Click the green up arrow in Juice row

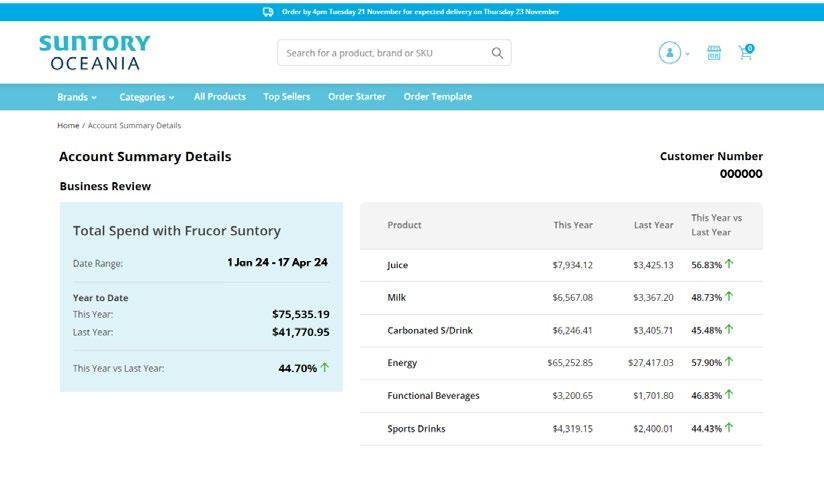coord(729,264)
